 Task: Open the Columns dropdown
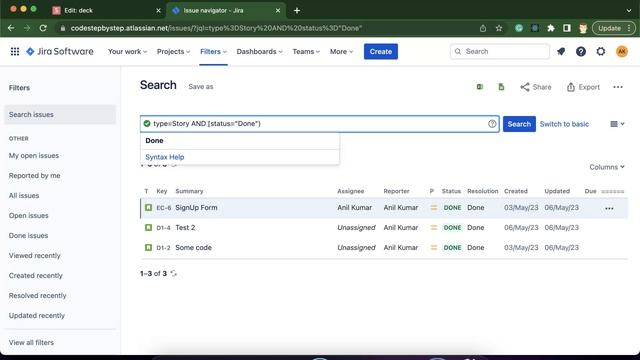607,167
